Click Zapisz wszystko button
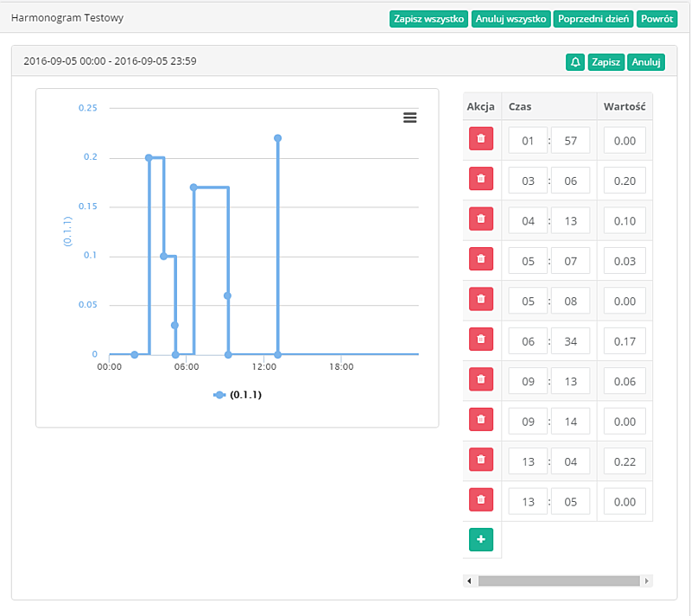 click(428, 19)
